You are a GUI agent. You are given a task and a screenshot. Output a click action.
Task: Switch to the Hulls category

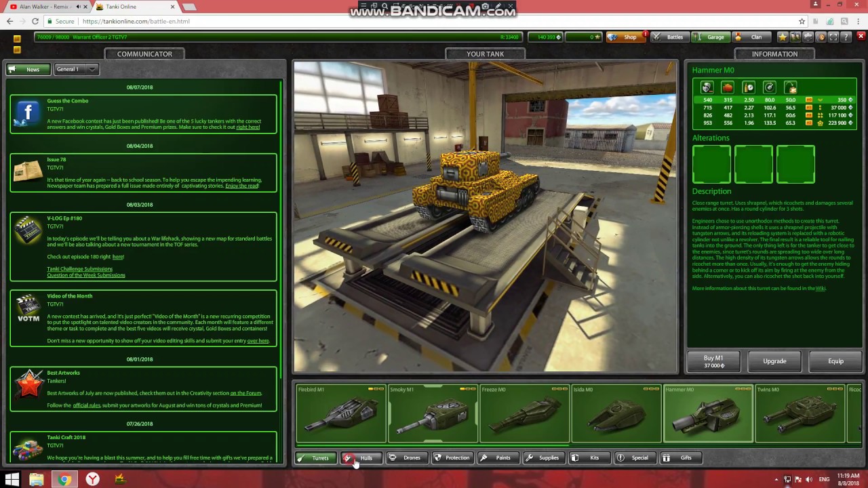click(x=361, y=458)
